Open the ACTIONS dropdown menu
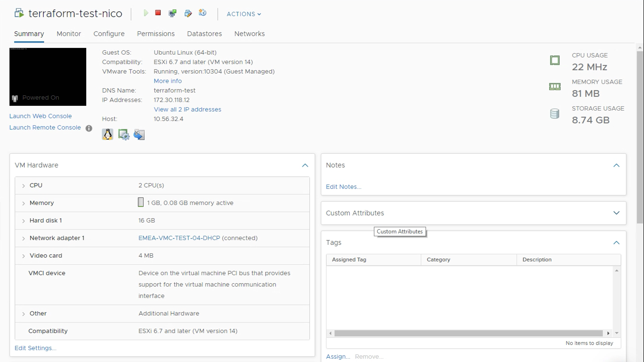Image resolution: width=644 pixels, height=362 pixels. 244,14
